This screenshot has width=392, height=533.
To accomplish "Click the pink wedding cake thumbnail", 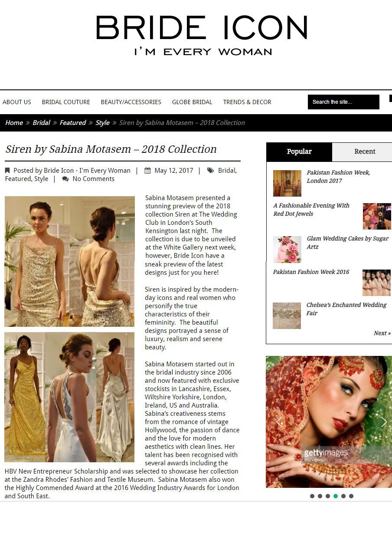I will pyautogui.click(x=287, y=250).
